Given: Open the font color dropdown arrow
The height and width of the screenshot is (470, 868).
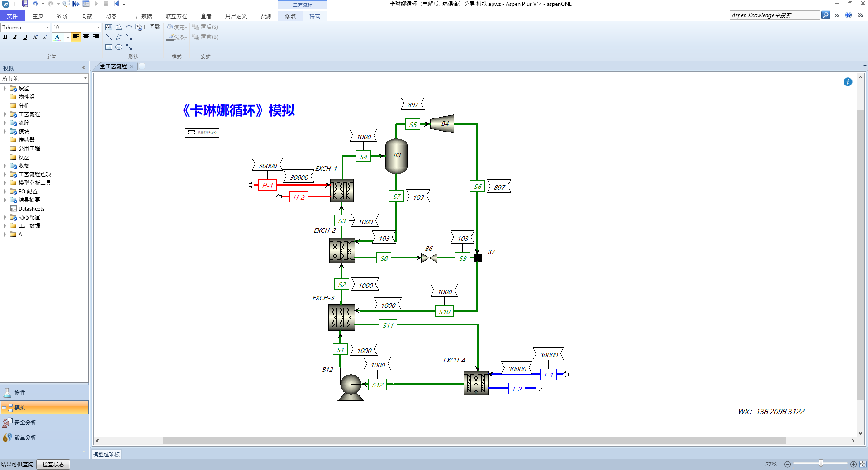Looking at the screenshot, I should [x=68, y=37].
